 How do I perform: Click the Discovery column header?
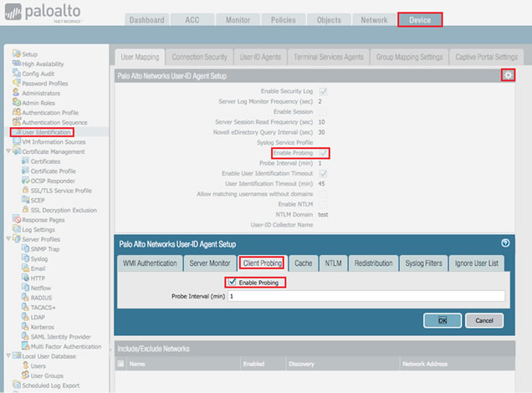pos(301,364)
